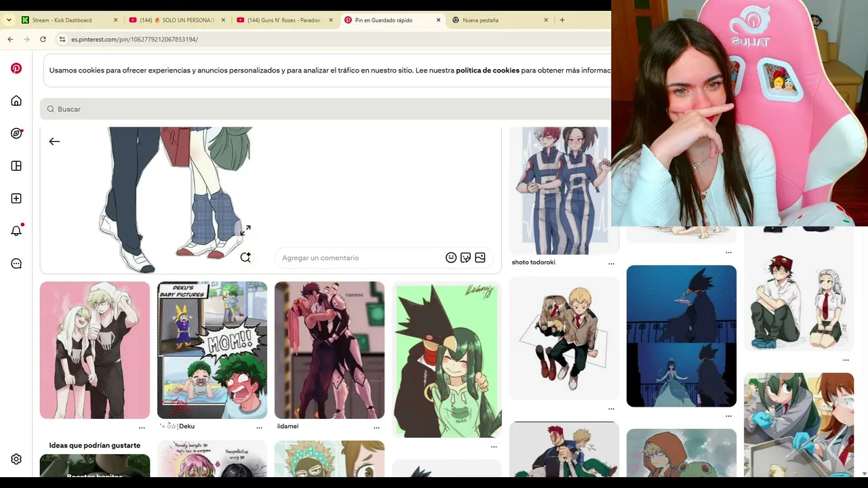Go to Pinterest home feed icon

[x=16, y=101]
